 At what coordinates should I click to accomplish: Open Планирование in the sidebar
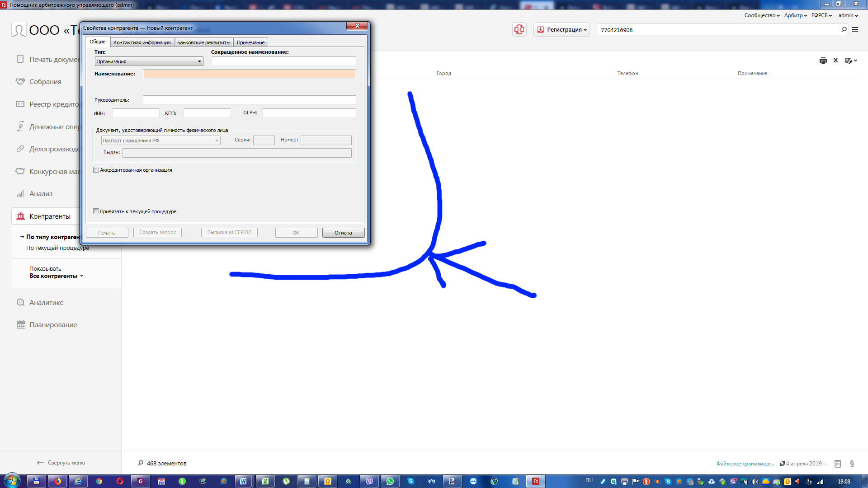pyautogui.click(x=53, y=325)
